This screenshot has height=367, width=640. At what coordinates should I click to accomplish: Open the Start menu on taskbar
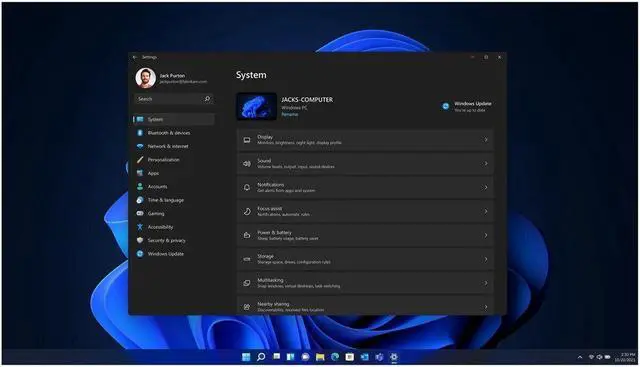(246, 357)
